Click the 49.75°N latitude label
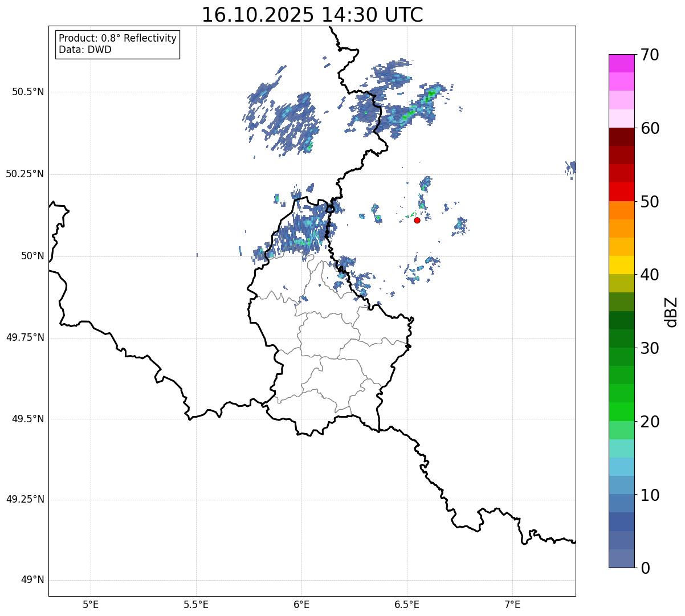The image size is (685, 616). tap(25, 337)
